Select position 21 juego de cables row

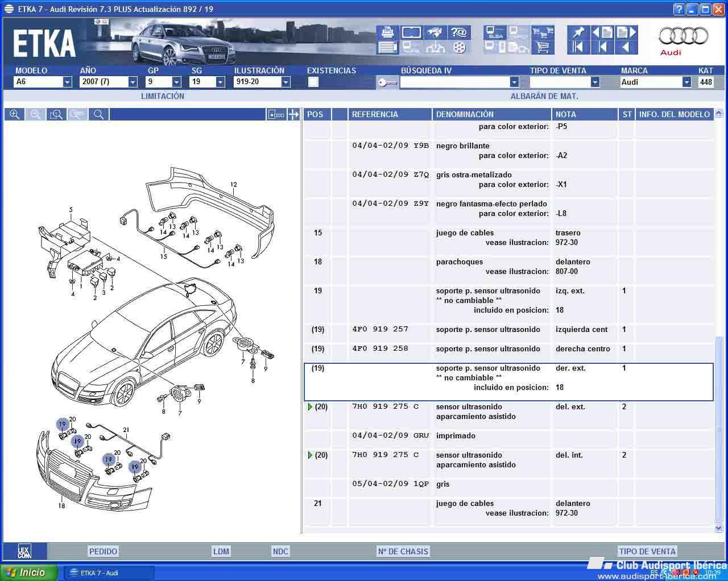[508, 508]
